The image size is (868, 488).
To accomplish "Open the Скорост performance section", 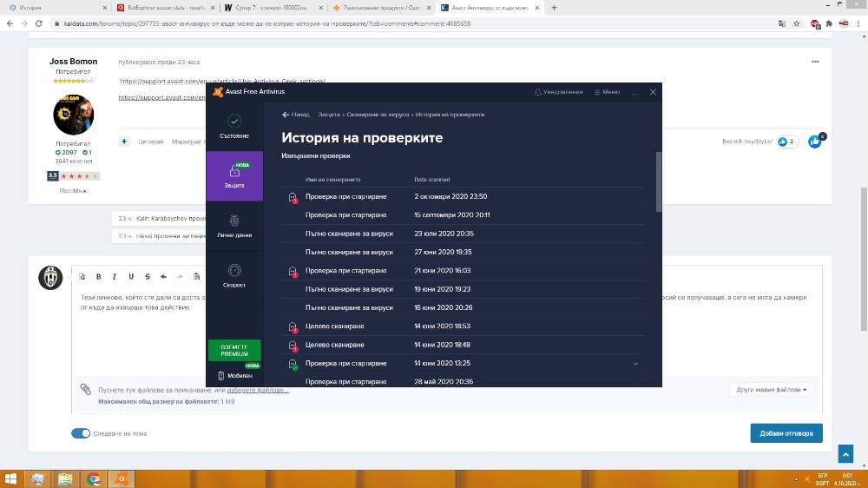I will tap(234, 275).
